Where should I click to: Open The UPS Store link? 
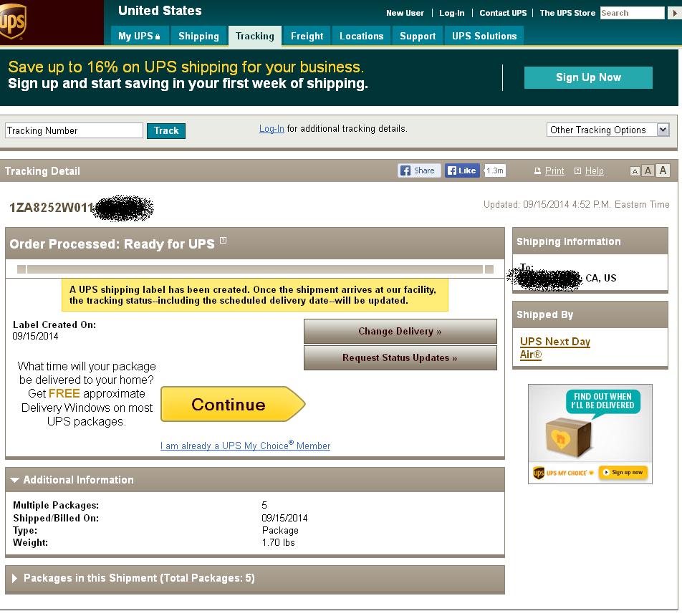[567, 13]
